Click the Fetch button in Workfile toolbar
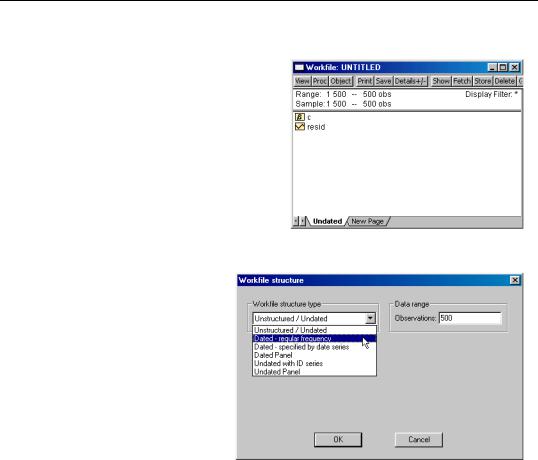 pyautogui.click(x=462, y=81)
